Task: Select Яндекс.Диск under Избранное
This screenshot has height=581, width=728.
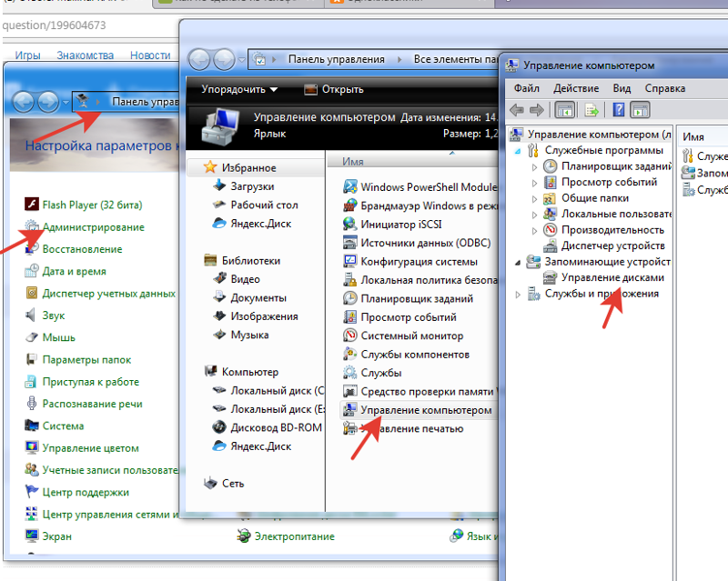Action: point(261,224)
